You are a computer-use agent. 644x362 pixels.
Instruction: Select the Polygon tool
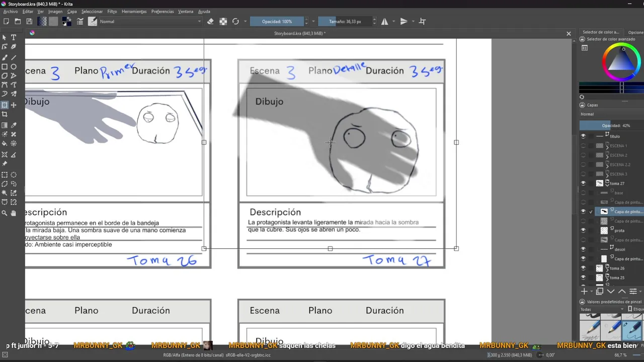tap(5, 76)
